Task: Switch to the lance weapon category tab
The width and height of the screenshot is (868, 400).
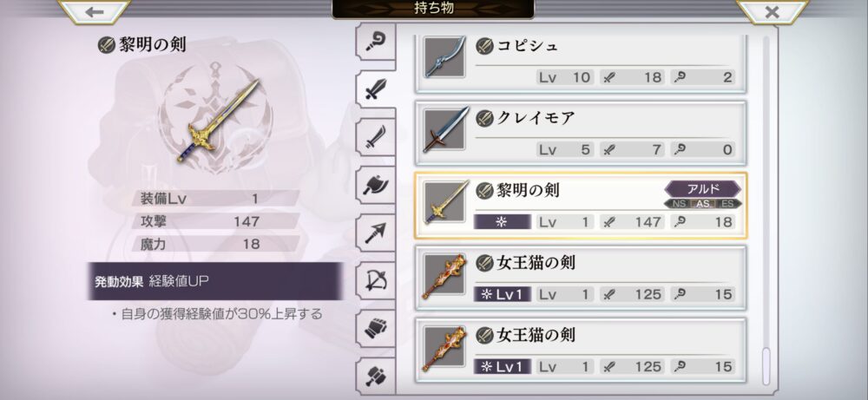Action: (x=376, y=233)
